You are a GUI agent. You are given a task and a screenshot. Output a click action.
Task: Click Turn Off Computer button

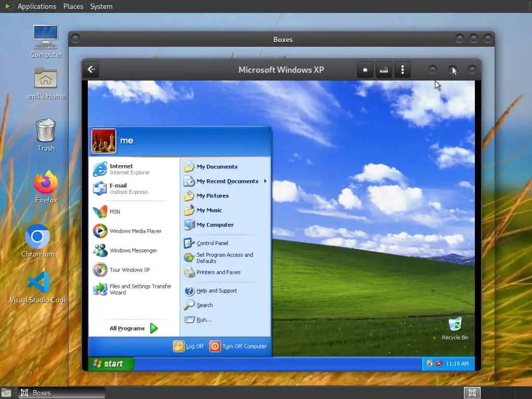[x=238, y=346]
